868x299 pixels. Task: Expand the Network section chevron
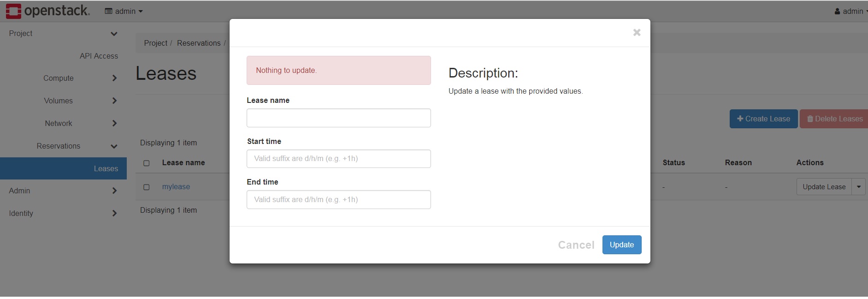(x=114, y=123)
